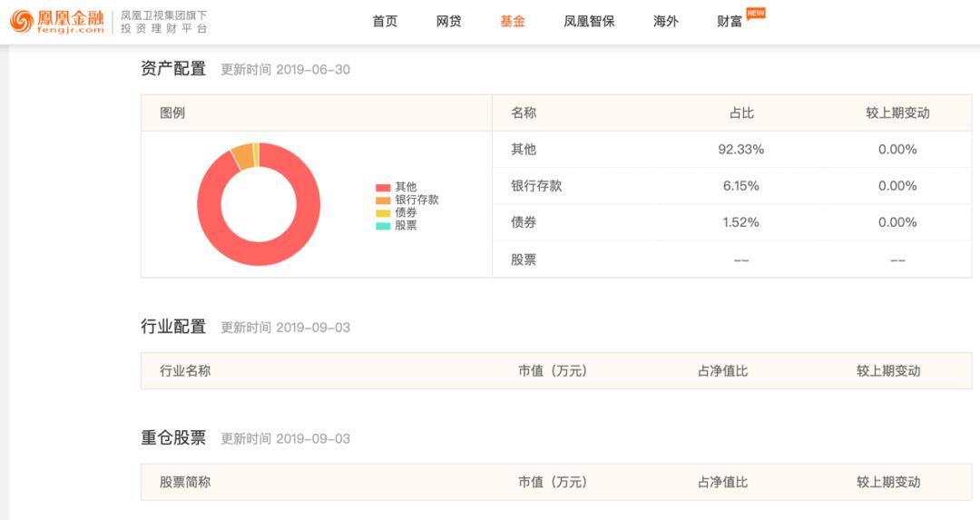Click the 图例 column header
Viewport: 980px width, 520px height.
(x=172, y=113)
